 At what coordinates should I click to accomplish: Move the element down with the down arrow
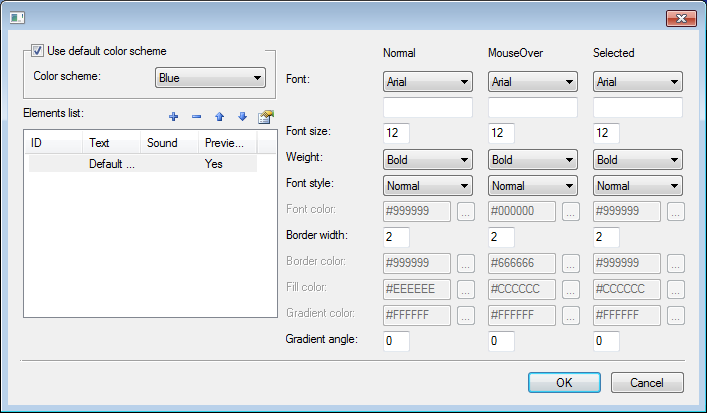242,118
